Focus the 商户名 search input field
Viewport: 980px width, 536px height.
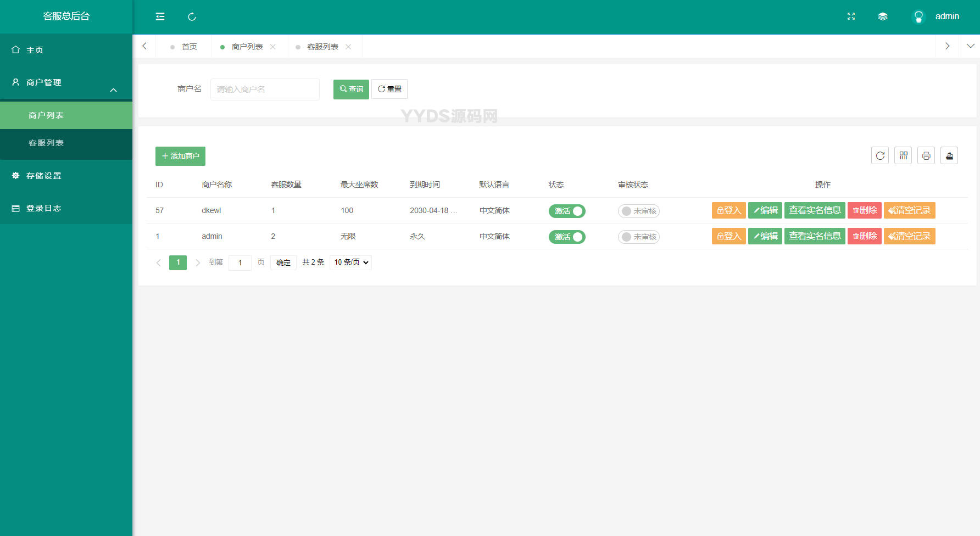coord(265,90)
